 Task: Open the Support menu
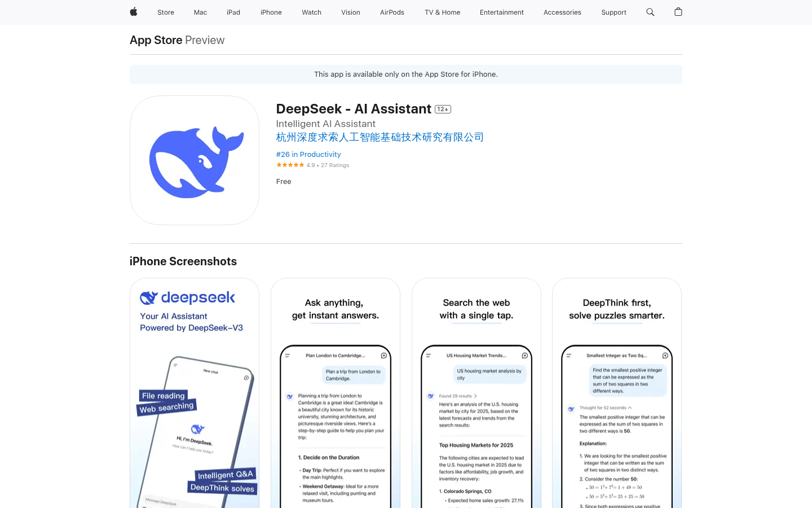(x=614, y=12)
